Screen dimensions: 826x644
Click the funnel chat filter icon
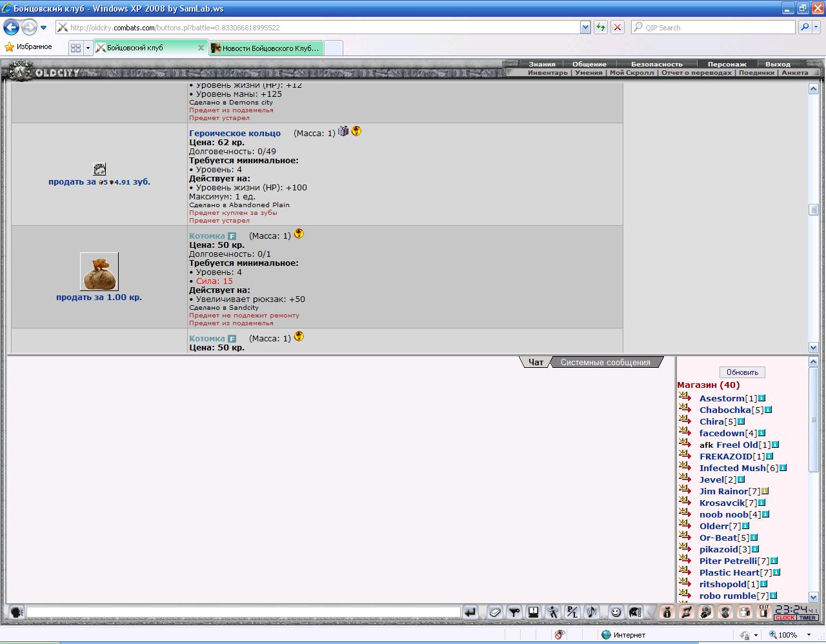click(514, 612)
